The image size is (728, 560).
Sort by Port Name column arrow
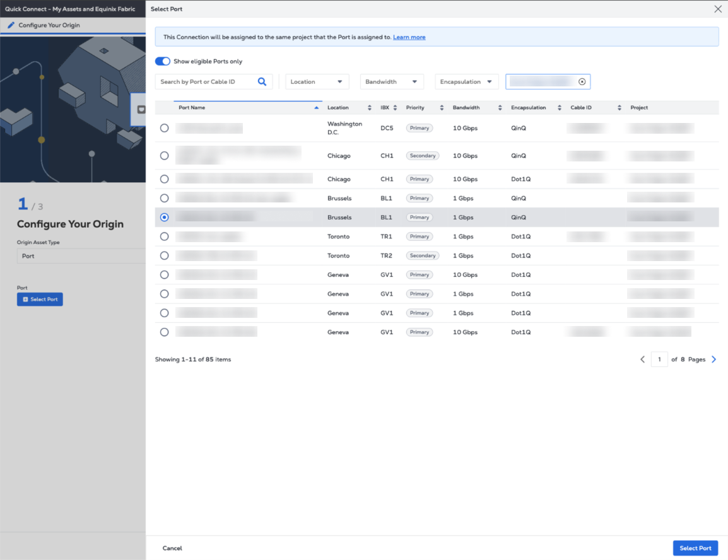coord(316,108)
